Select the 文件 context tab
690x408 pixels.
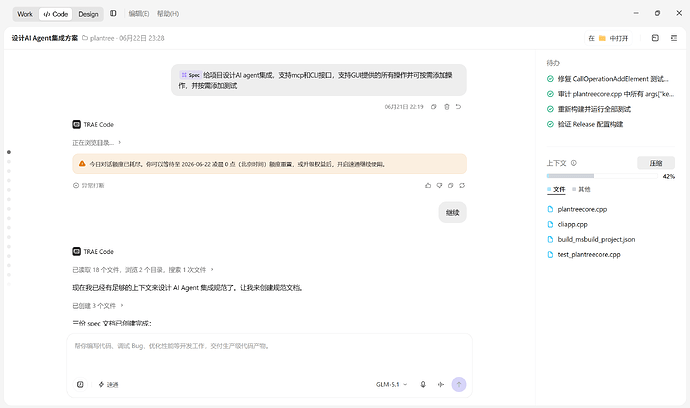[556, 189]
